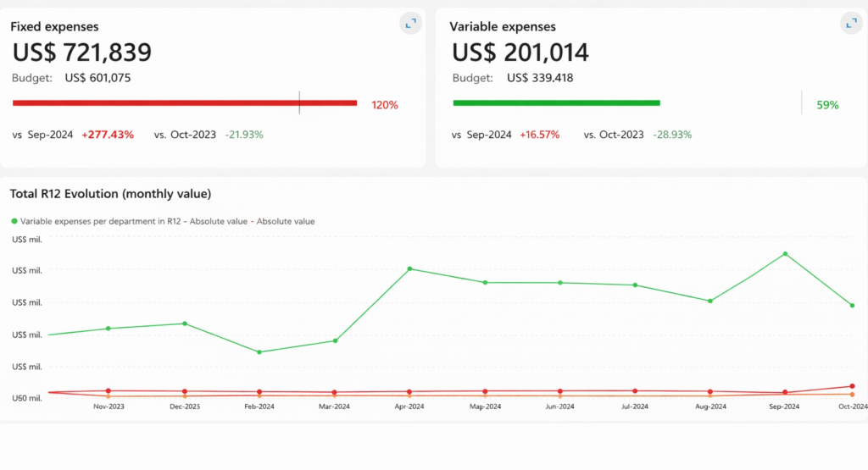
Task: Click the red Fixed expenses progress bar
Action: 184,102
